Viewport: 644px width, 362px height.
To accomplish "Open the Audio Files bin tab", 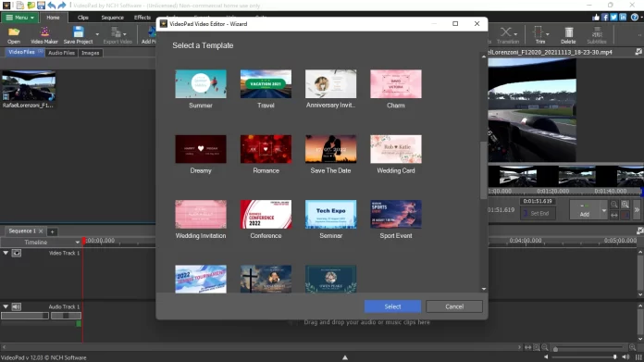I will click(62, 53).
